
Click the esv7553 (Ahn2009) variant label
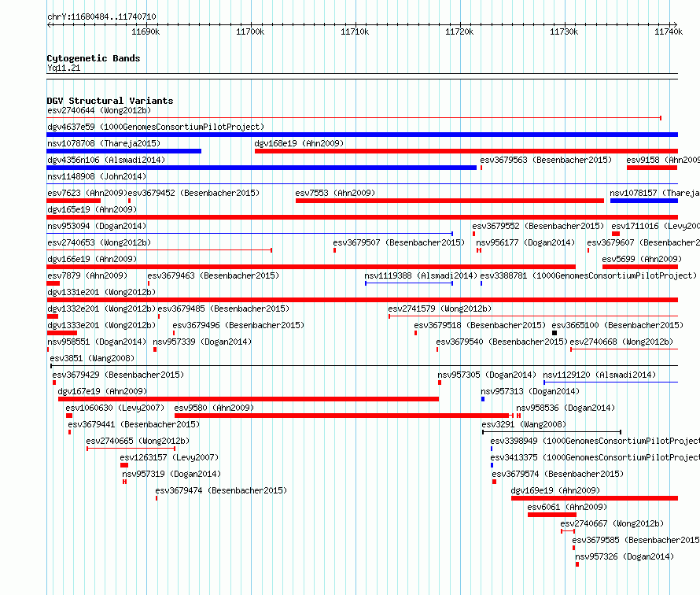coord(335,193)
